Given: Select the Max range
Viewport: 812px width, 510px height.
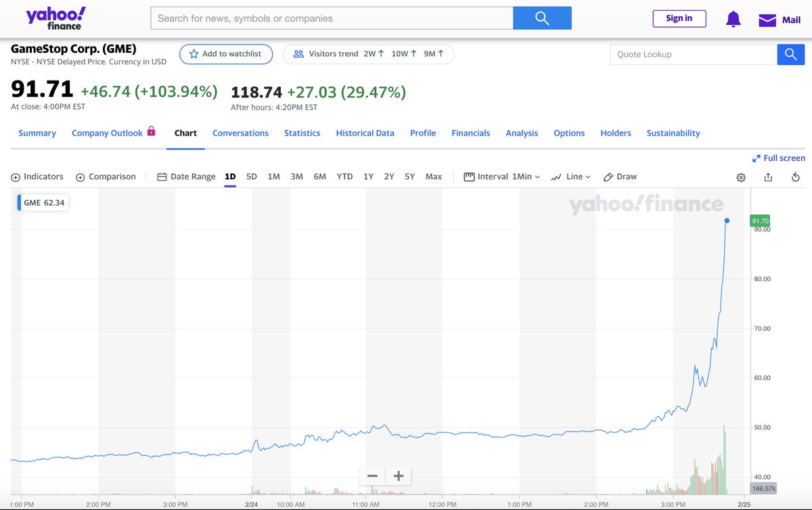Looking at the screenshot, I should click(x=434, y=177).
